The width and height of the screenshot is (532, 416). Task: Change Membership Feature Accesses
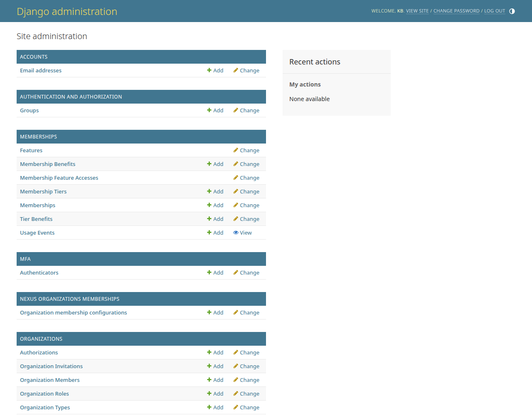click(246, 178)
